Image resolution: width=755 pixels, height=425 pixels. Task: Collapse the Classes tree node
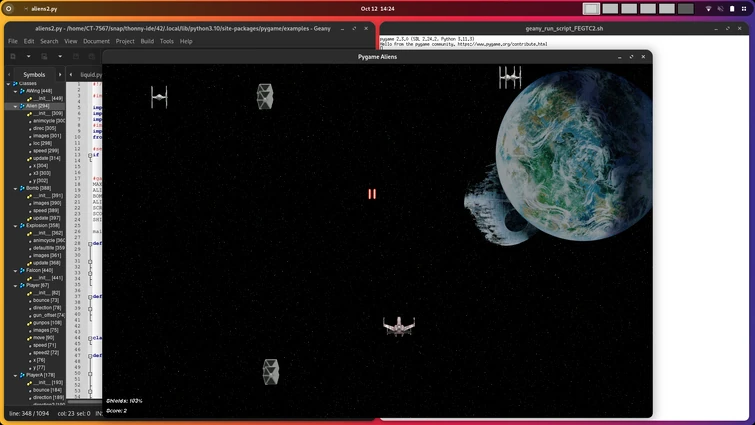[x=8, y=84]
